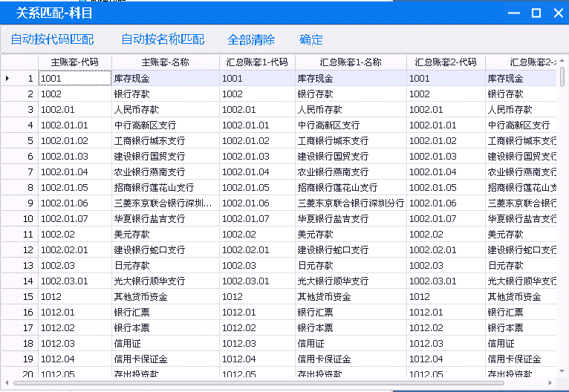The height and width of the screenshot is (392, 569).
Task: Click the vertical scrollbar up arrow
Action: 562,61
